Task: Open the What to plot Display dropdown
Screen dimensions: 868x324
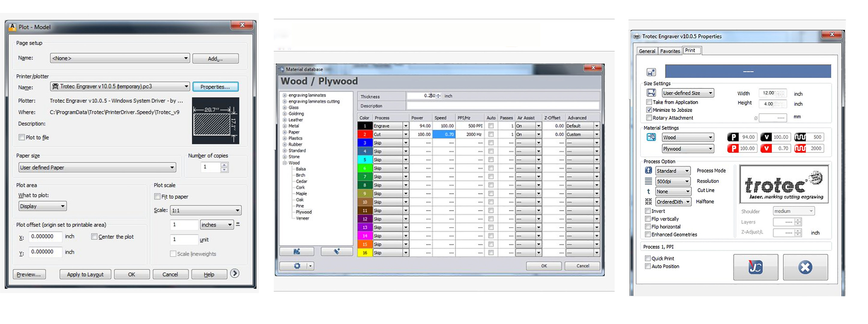Action: point(42,206)
